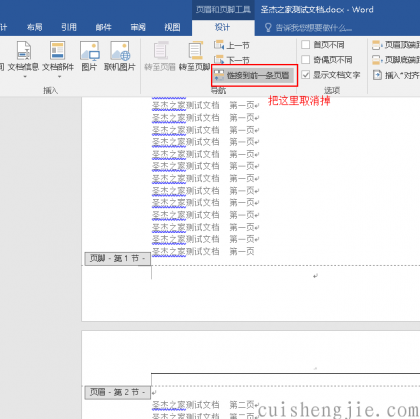
Task: Open the 文档部件 quick parts icon
Action: pos(57,51)
